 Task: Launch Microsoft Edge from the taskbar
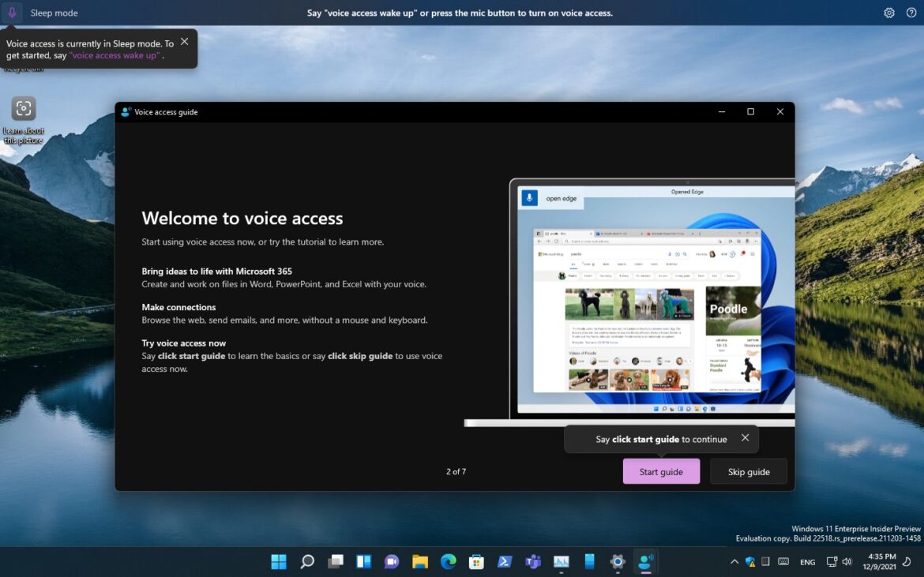coord(447,561)
